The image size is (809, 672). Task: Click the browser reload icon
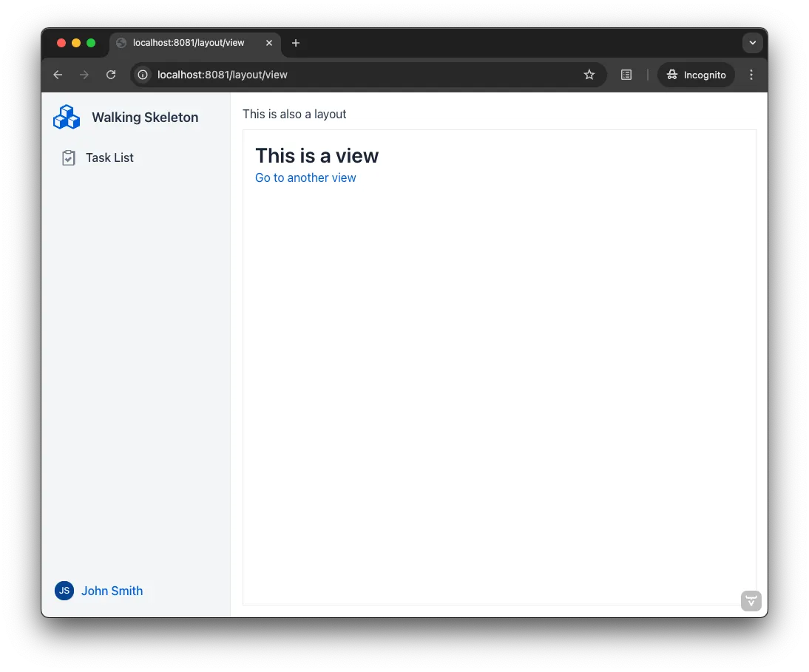[111, 75]
